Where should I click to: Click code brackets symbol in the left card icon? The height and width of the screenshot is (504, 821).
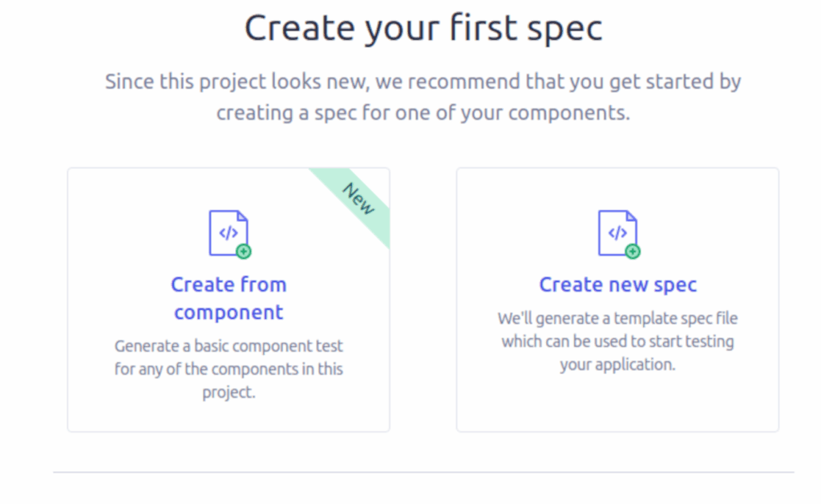(228, 233)
